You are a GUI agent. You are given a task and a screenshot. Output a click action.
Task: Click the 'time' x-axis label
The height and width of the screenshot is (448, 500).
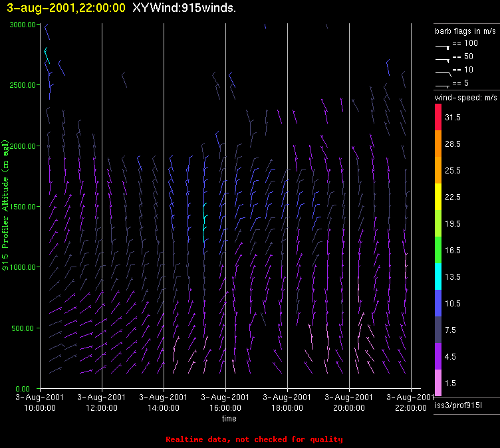click(229, 419)
